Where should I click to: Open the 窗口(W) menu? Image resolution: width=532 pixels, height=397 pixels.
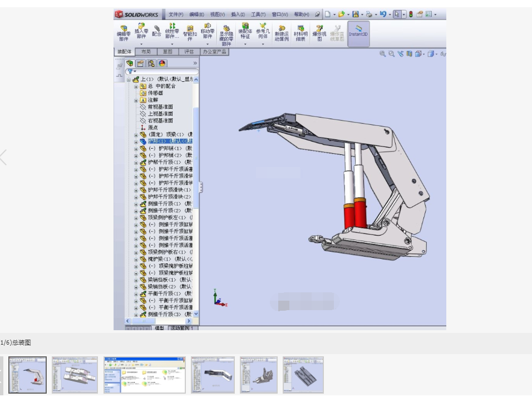[280, 14]
